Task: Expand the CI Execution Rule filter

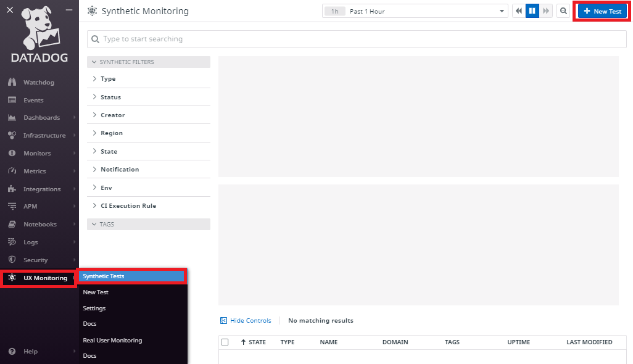Action: tap(149, 206)
